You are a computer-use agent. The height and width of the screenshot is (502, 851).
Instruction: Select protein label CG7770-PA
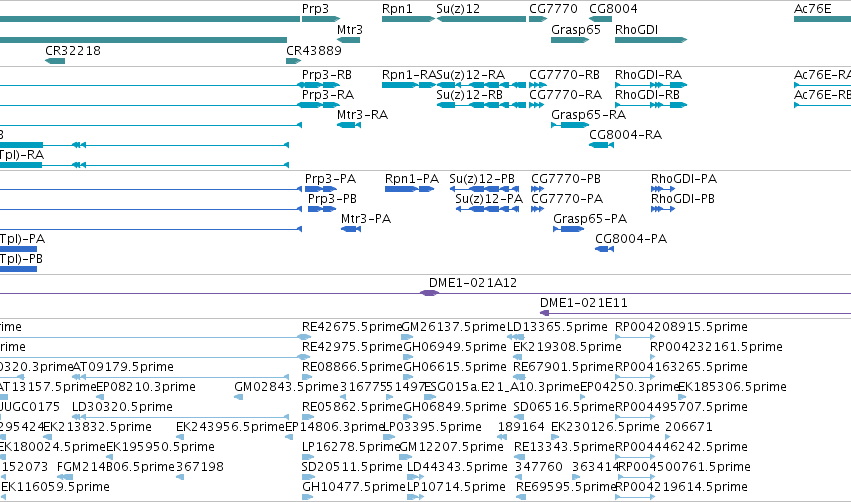pyautogui.click(x=567, y=199)
